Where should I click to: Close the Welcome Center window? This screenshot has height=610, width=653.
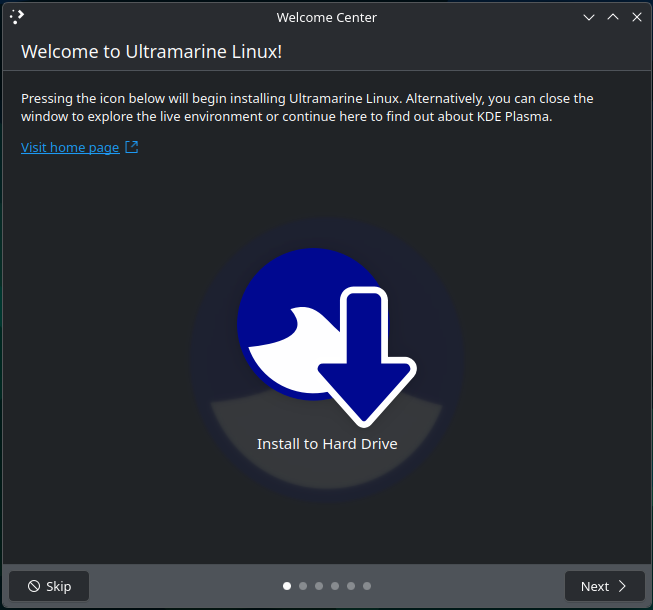point(637,17)
